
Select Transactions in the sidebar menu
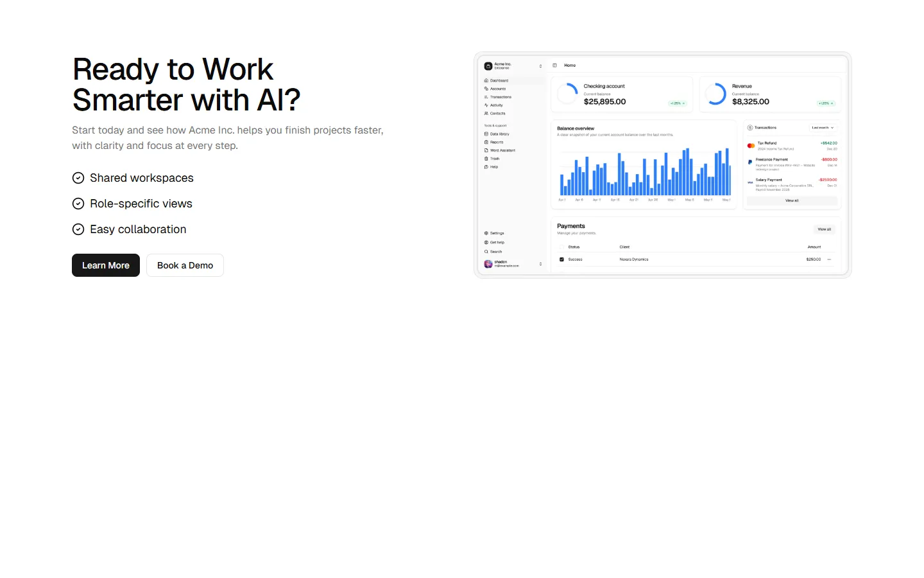[x=501, y=97]
